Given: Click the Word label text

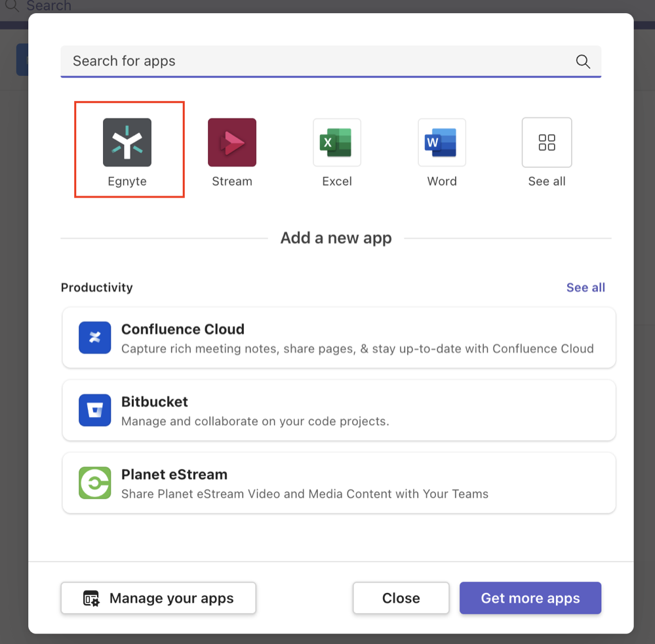Looking at the screenshot, I should point(441,182).
